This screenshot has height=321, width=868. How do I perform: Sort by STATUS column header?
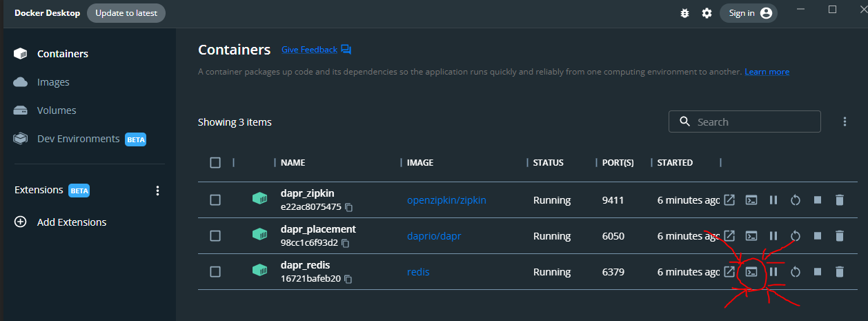(x=549, y=163)
